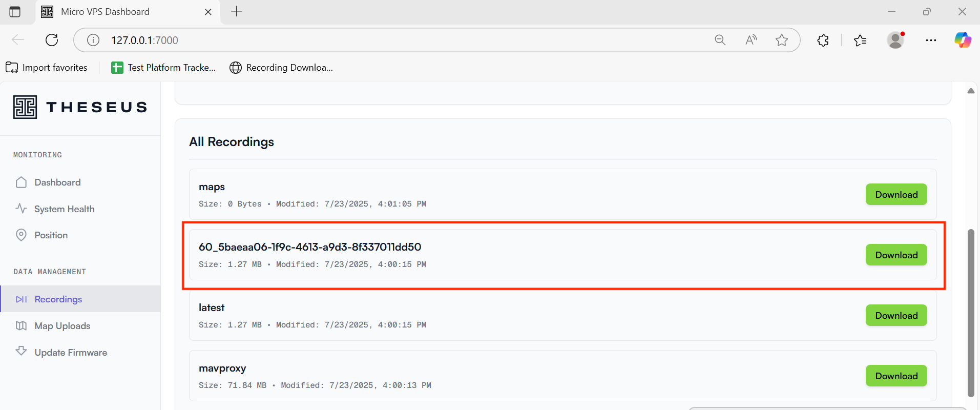The width and height of the screenshot is (980, 410).
Task: Click the Read aloud icon
Action: tap(750, 40)
